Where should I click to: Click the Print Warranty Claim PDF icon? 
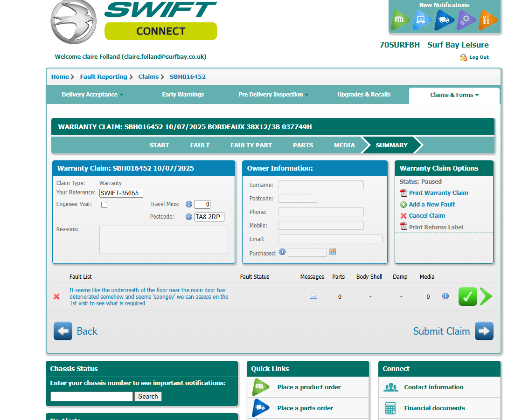pyautogui.click(x=404, y=193)
